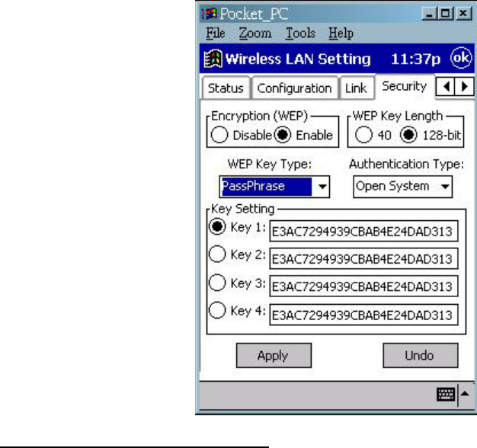
Task: Open the on-screen keyboard icon
Action: (446, 395)
